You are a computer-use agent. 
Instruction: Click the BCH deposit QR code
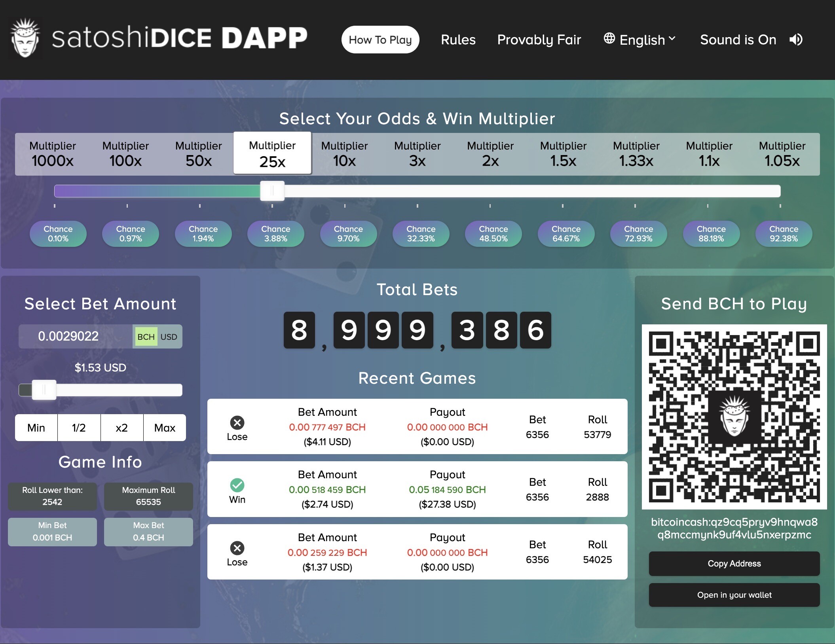[x=734, y=417]
